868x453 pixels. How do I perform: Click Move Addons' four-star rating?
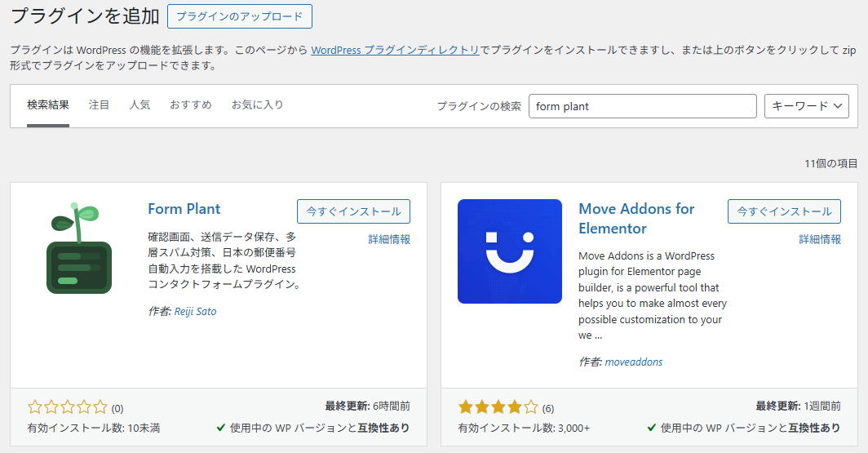point(498,407)
